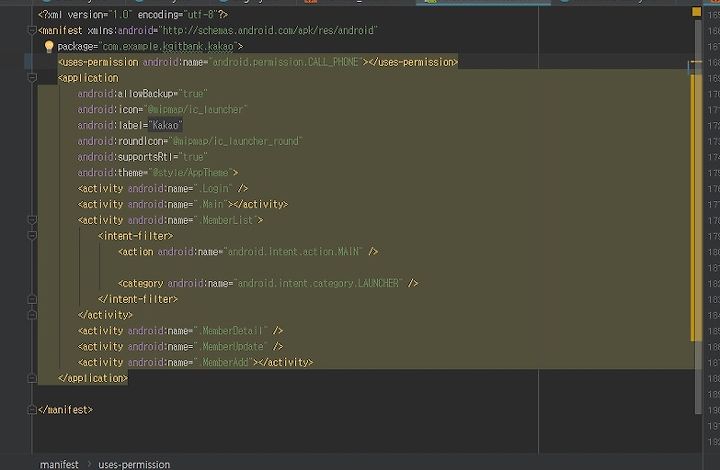Image resolution: width=720 pixels, height=470 pixels.
Task: Click the yellow inspection status square indicator
Action: tap(697, 12)
